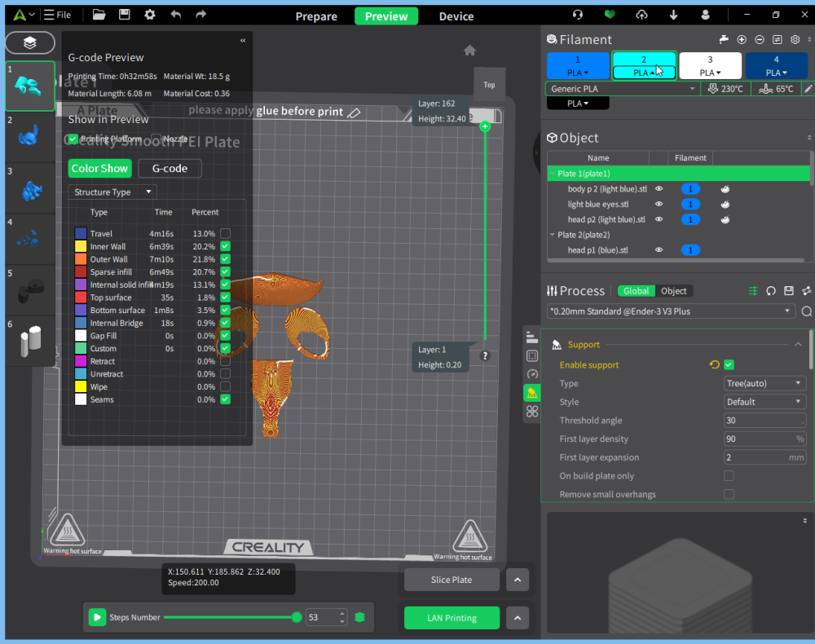Viewport: 815px width, 644px height.
Task: Click the filament sync/mapping icon
Action: 777,39
